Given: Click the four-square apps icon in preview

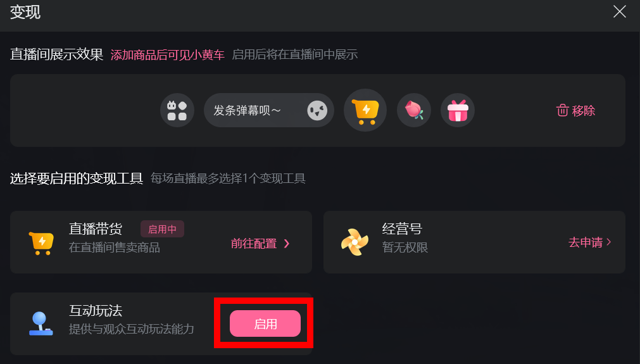Looking at the screenshot, I should tap(177, 110).
